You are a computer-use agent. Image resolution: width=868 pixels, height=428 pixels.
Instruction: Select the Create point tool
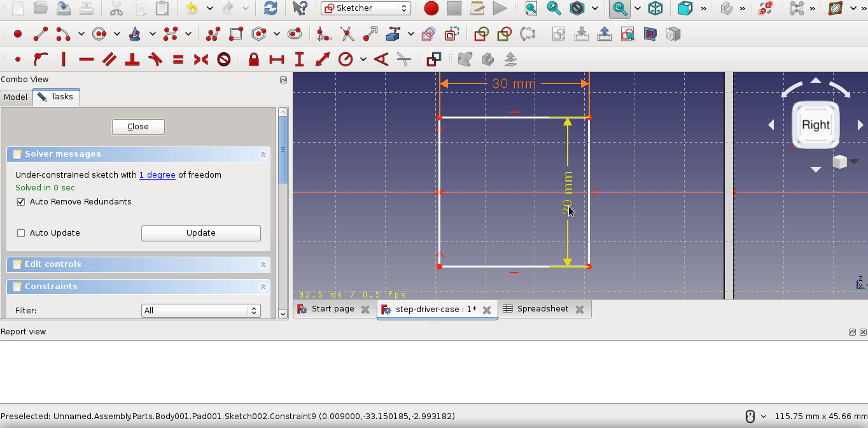[x=18, y=34]
